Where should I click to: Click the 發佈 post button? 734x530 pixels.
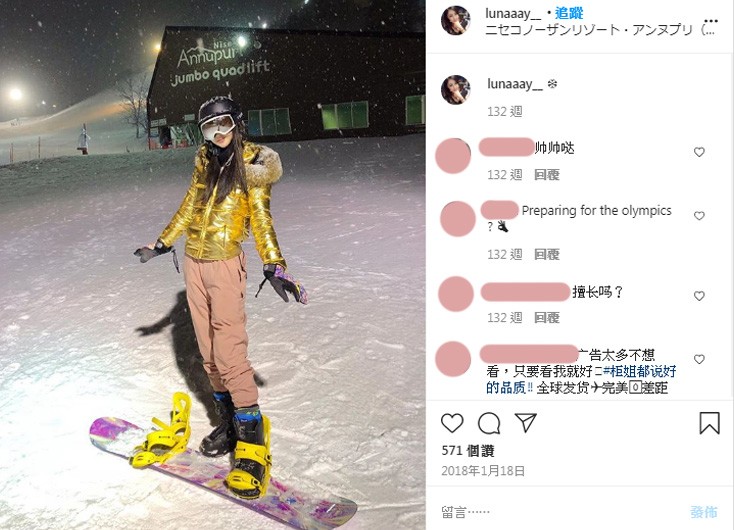click(704, 512)
